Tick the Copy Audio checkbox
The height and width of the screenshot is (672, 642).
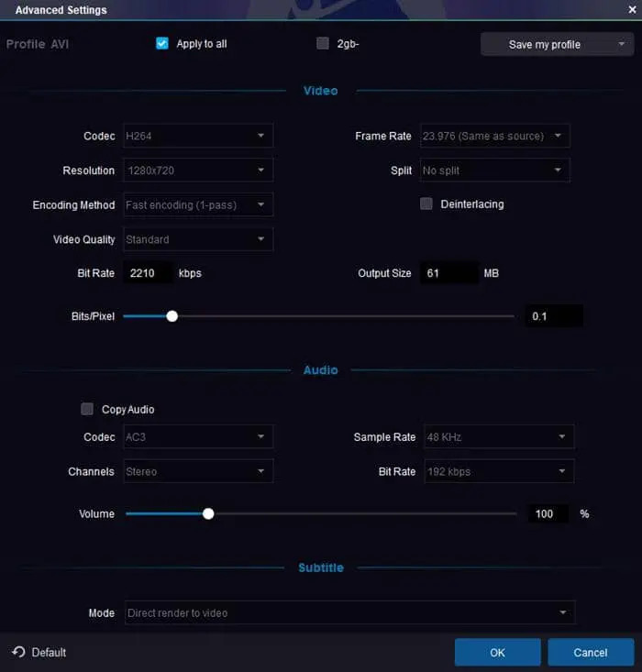pos(87,409)
